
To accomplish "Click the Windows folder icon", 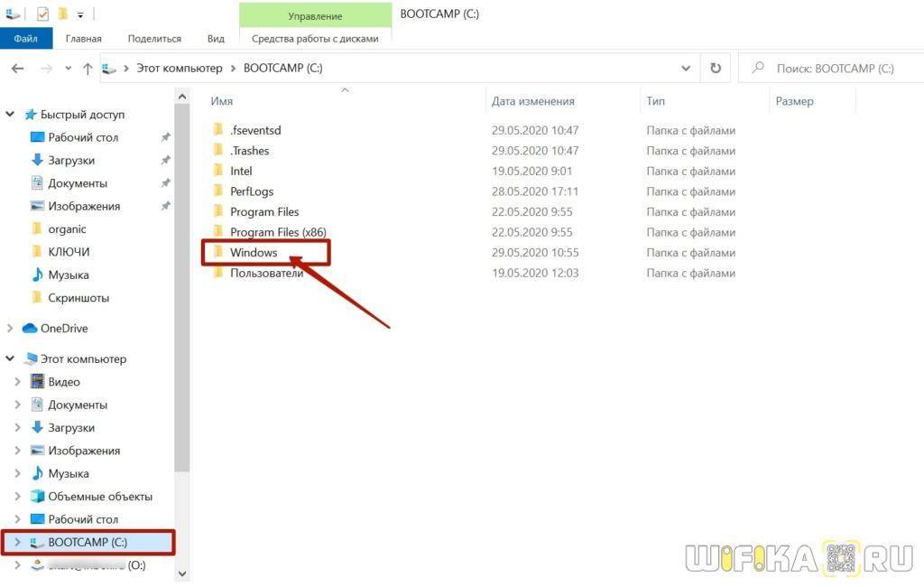I will coord(217,253).
